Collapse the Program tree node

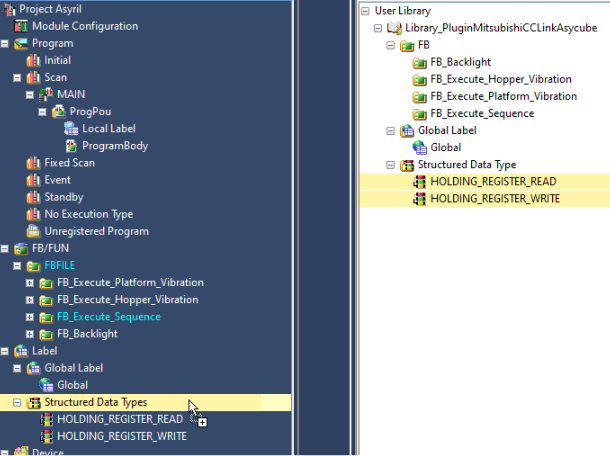pos(6,44)
